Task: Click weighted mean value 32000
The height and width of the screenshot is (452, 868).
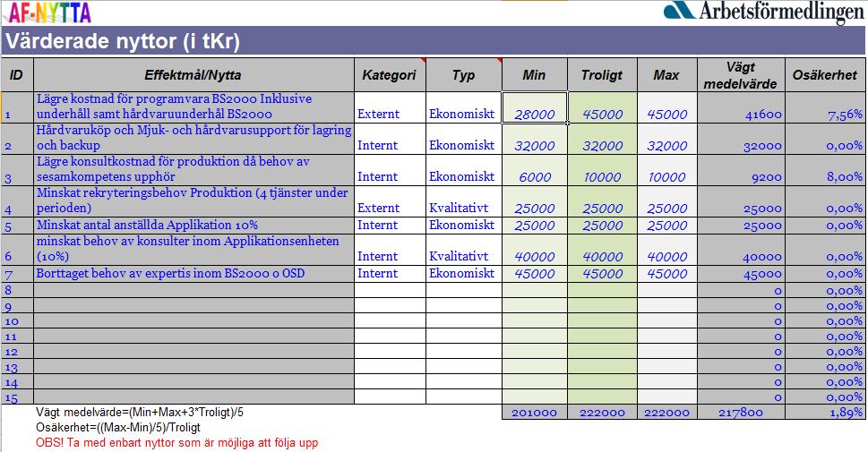Action: click(x=741, y=139)
